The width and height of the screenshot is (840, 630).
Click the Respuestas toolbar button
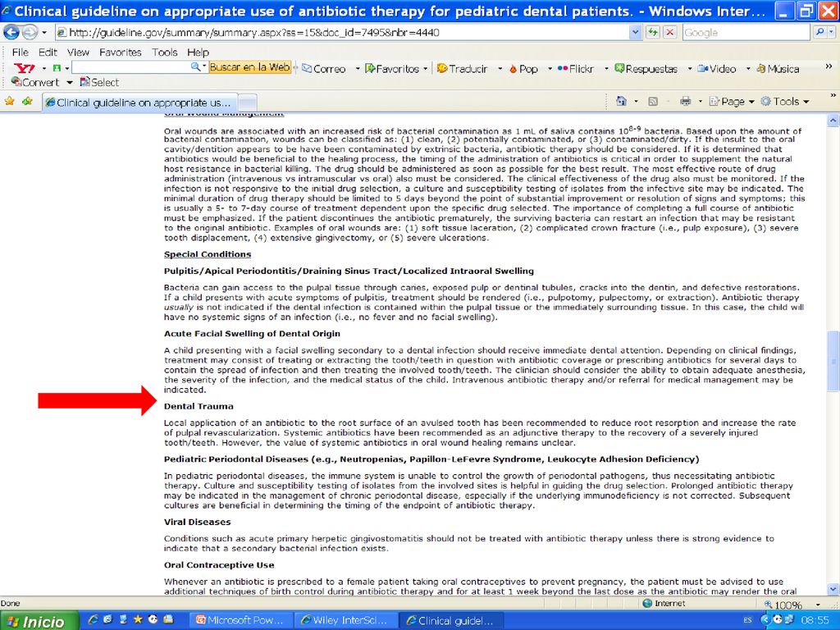(x=646, y=69)
